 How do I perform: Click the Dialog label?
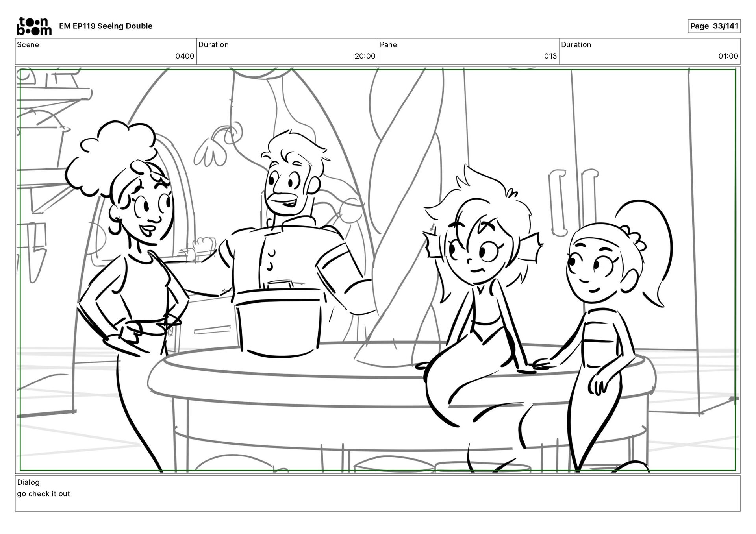click(28, 482)
